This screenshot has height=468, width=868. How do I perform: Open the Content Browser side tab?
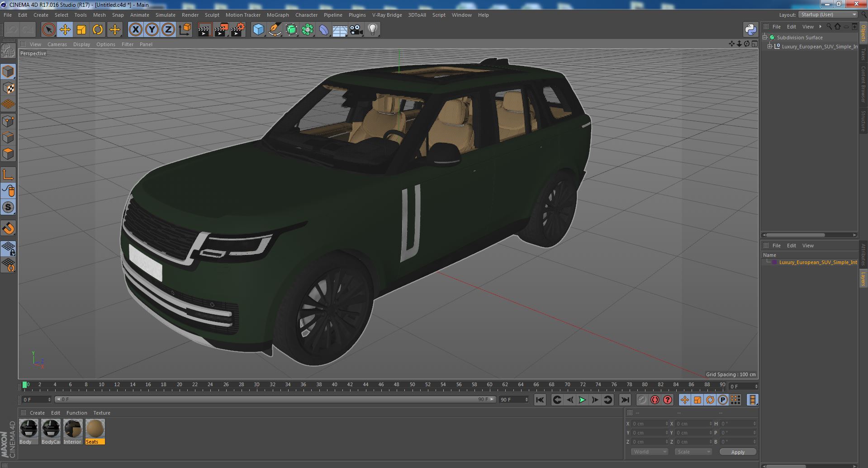click(x=863, y=84)
